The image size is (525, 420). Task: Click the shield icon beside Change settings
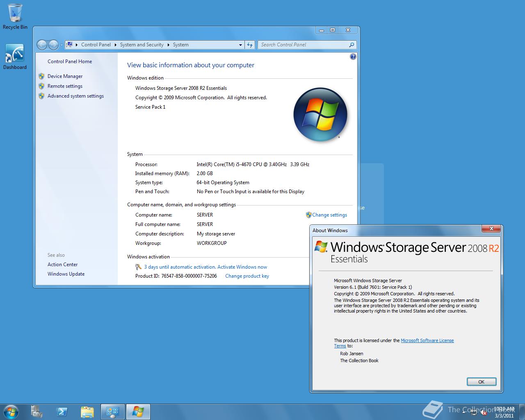coord(309,215)
